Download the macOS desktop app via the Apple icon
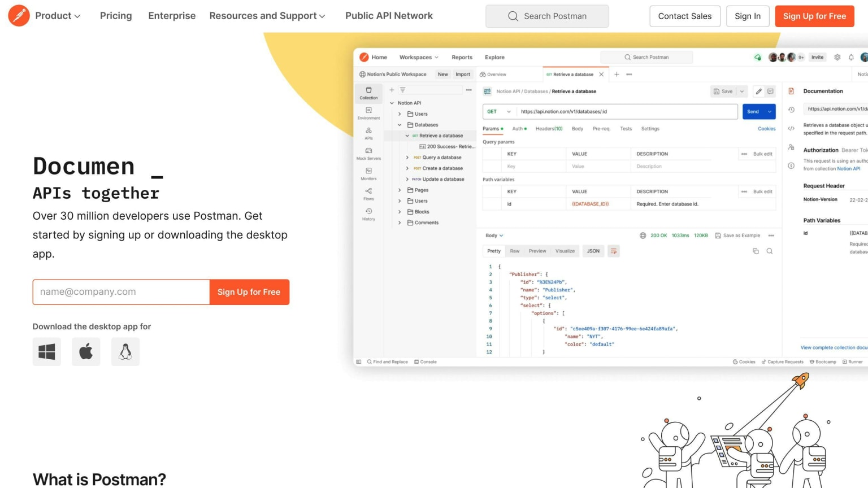The height and width of the screenshot is (488, 868). pos(86,352)
